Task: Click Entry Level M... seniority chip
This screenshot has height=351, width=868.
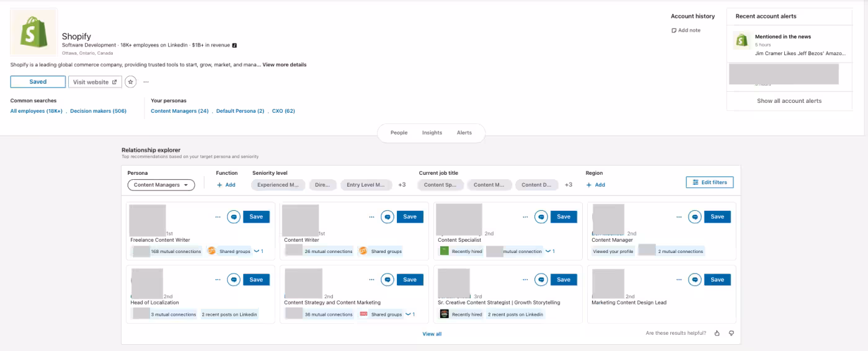Action: 366,185
